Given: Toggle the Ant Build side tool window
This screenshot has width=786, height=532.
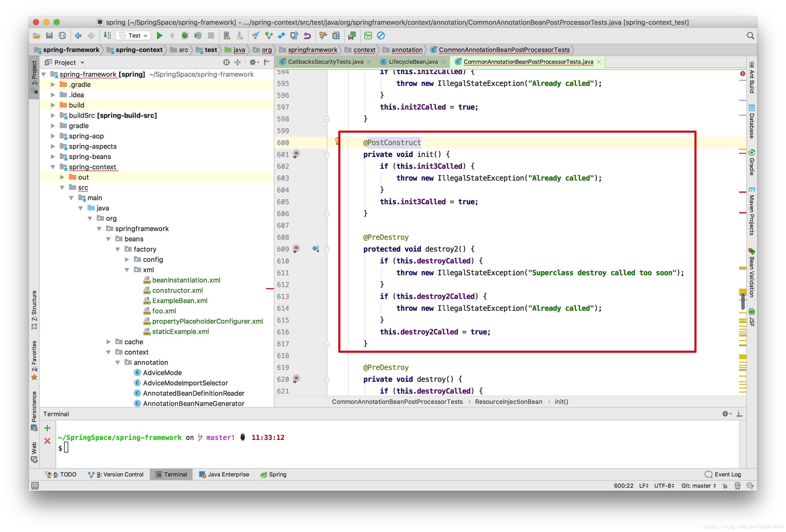Looking at the screenshot, I should [x=752, y=77].
